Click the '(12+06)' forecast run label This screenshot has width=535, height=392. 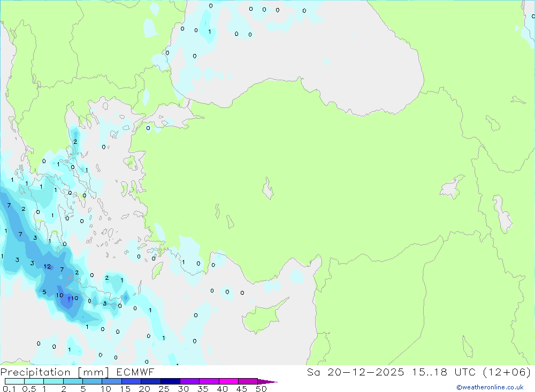pos(507,372)
